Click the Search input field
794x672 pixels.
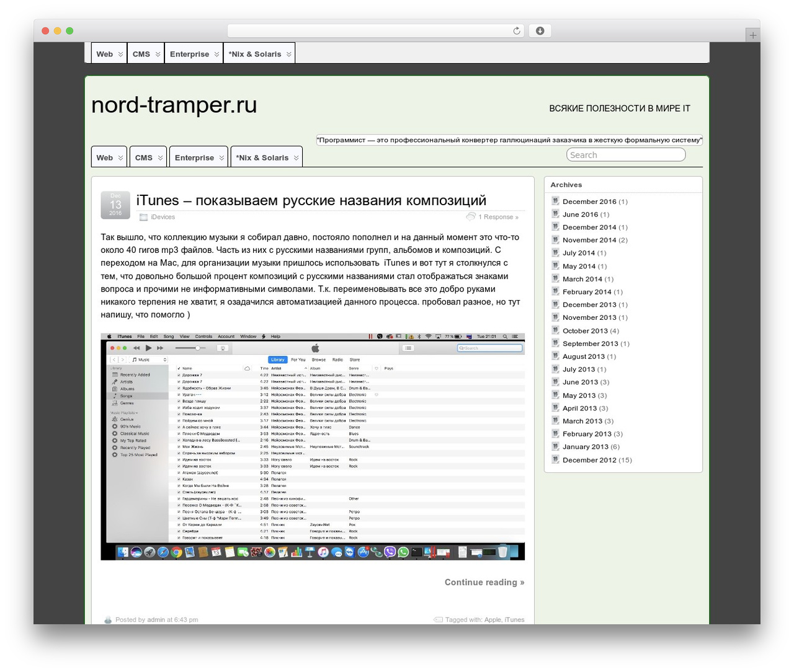tap(626, 155)
